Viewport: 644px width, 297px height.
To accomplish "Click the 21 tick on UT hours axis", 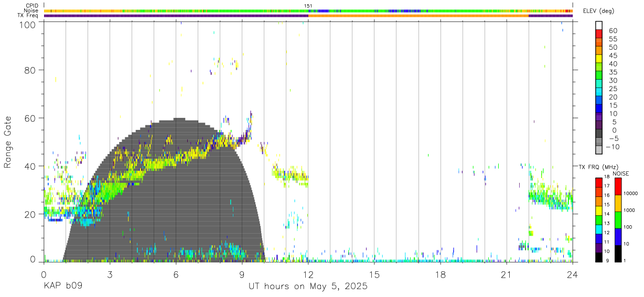I will [x=506, y=274].
